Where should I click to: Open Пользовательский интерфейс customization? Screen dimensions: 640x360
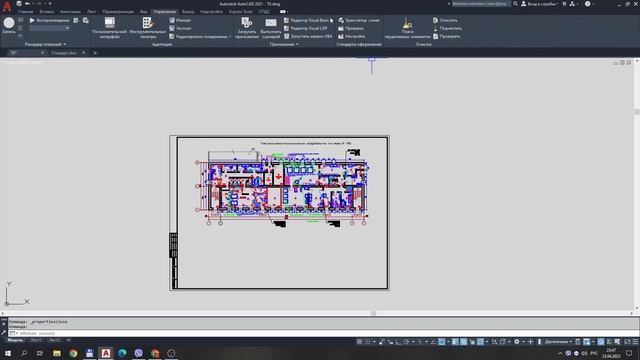[109, 28]
